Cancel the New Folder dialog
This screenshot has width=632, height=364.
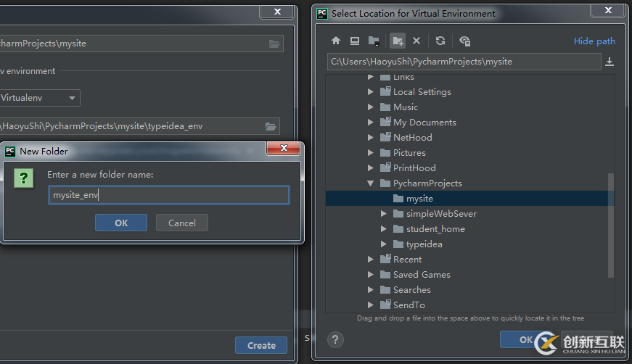[182, 223]
